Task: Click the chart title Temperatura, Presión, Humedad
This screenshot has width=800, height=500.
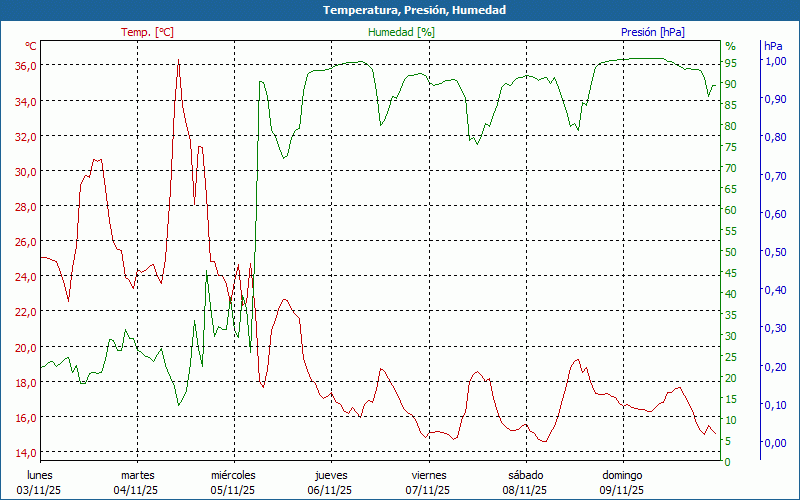Action: click(x=400, y=10)
